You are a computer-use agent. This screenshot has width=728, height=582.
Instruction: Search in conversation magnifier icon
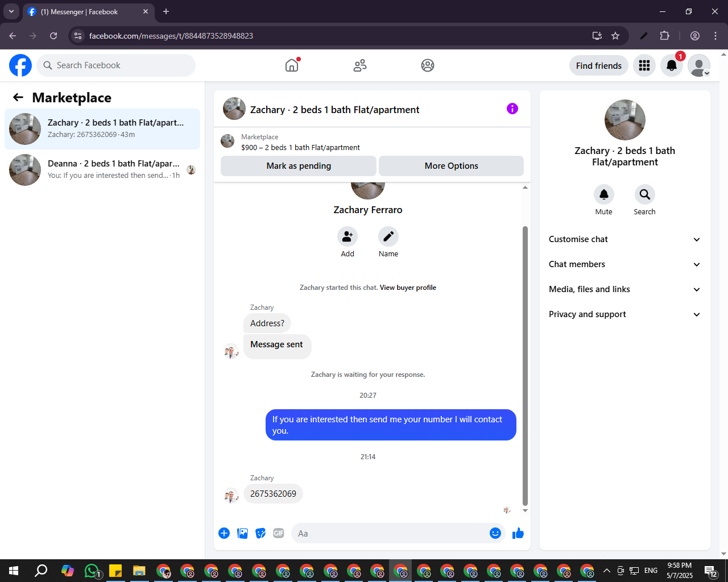point(645,194)
